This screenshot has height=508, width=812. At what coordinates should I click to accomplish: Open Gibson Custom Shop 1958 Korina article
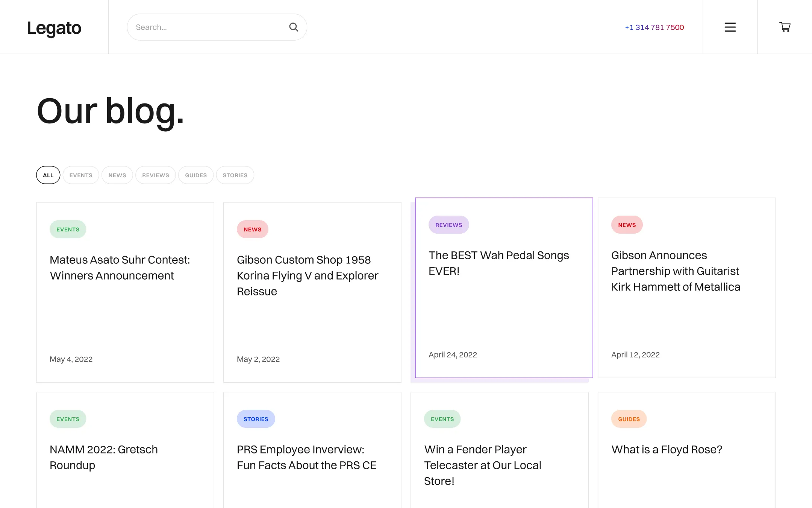coord(307,275)
